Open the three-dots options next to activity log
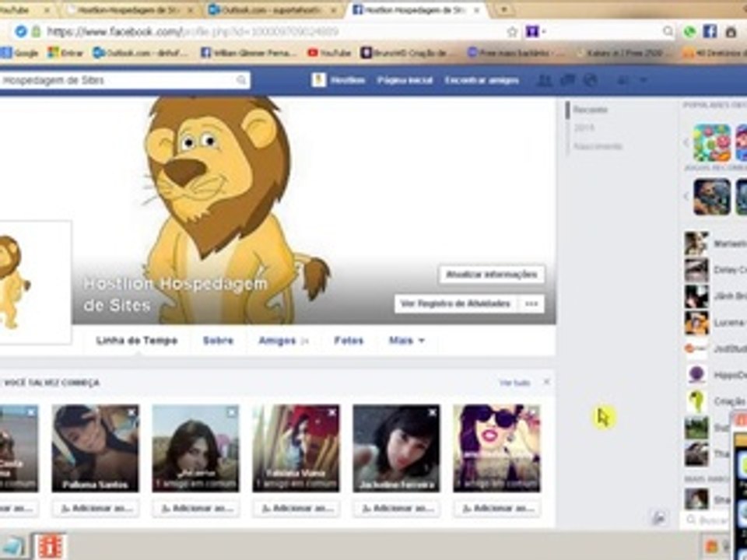Screen dimensions: 747x560 tap(531, 303)
